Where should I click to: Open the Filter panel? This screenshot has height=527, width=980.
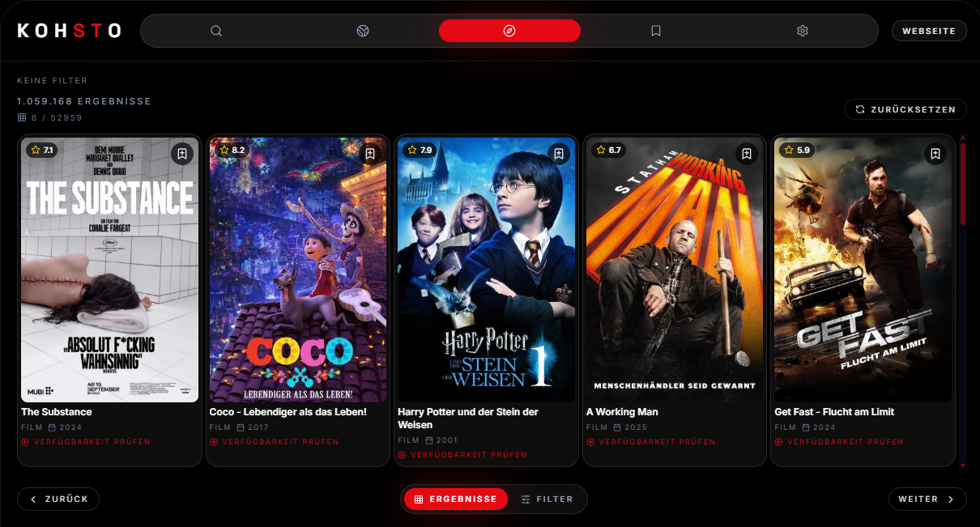tap(548, 499)
